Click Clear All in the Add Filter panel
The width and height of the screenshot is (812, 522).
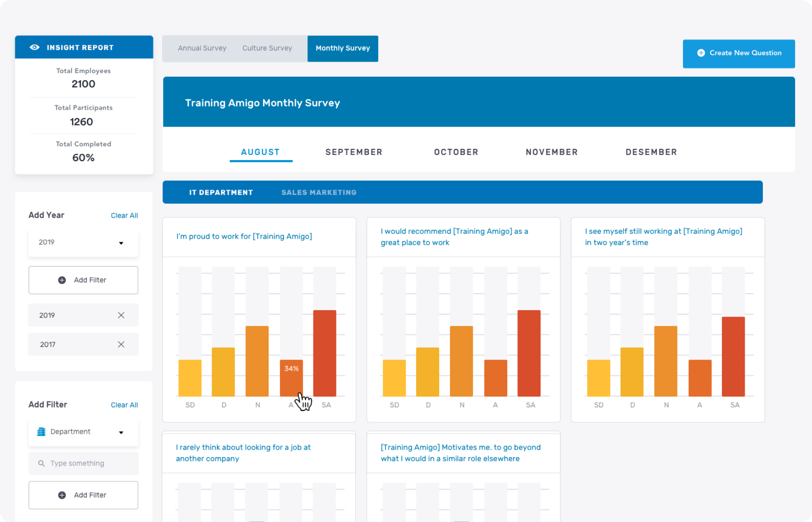click(x=124, y=405)
